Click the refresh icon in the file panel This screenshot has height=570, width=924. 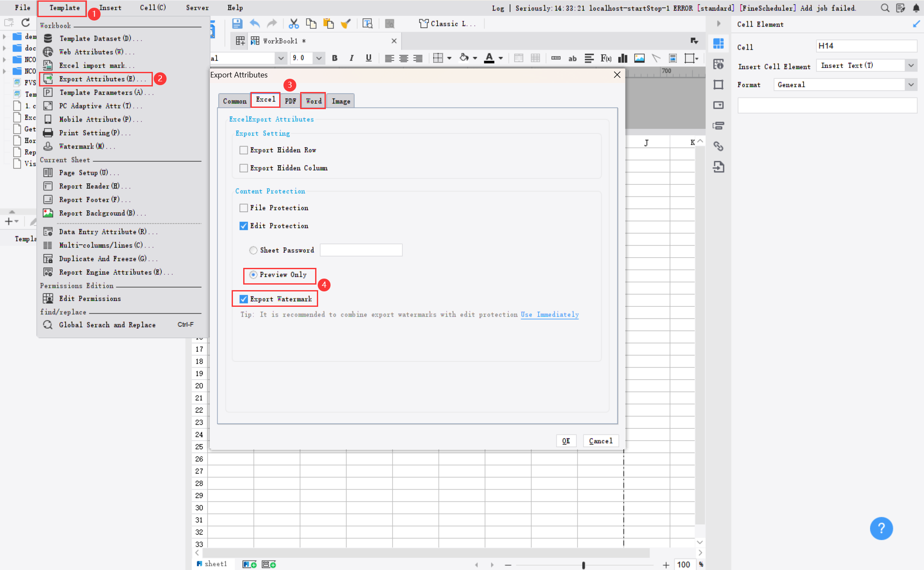click(x=26, y=23)
